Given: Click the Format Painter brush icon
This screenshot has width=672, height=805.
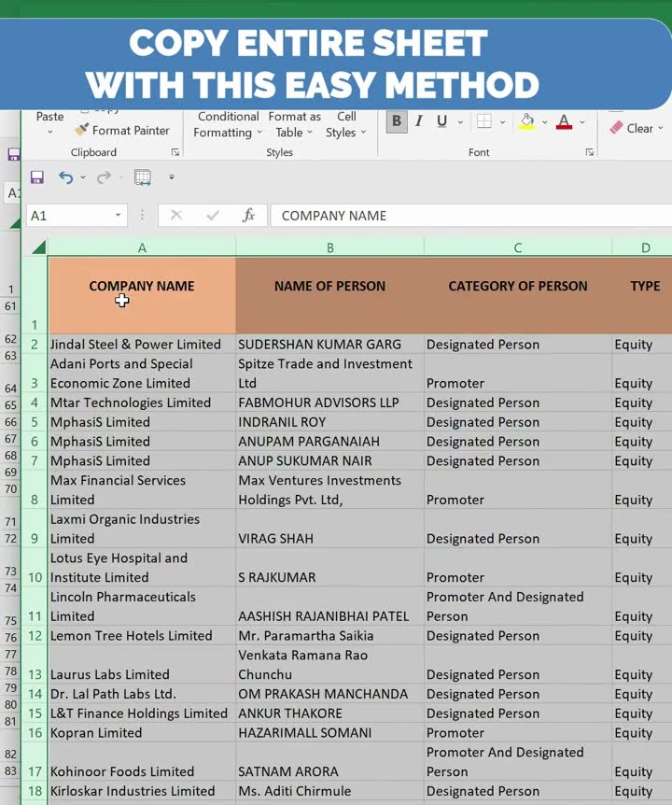Looking at the screenshot, I should [x=81, y=130].
